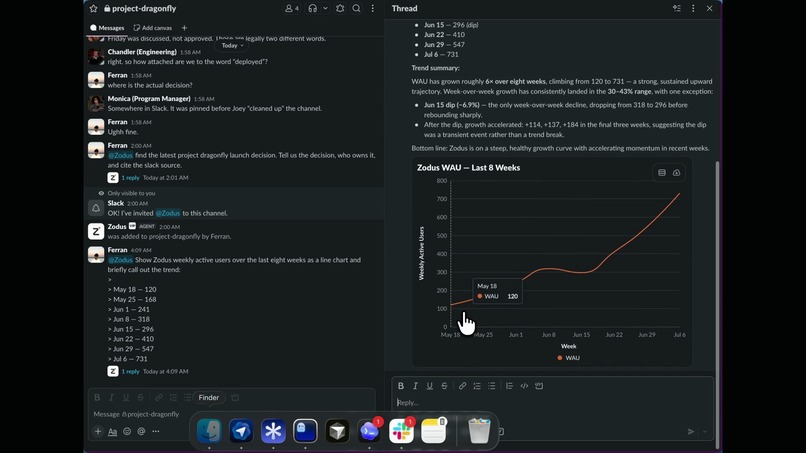Switch to the Messages tab

pyautogui.click(x=107, y=28)
